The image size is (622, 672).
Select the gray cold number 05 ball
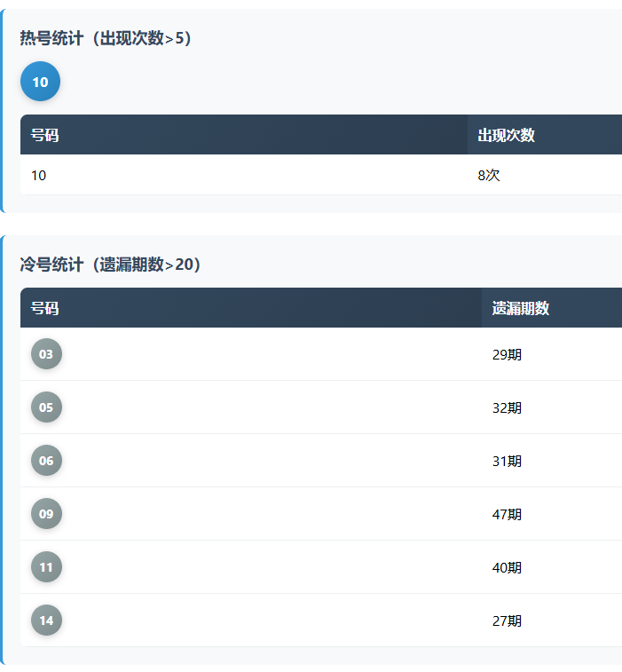(x=46, y=407)
